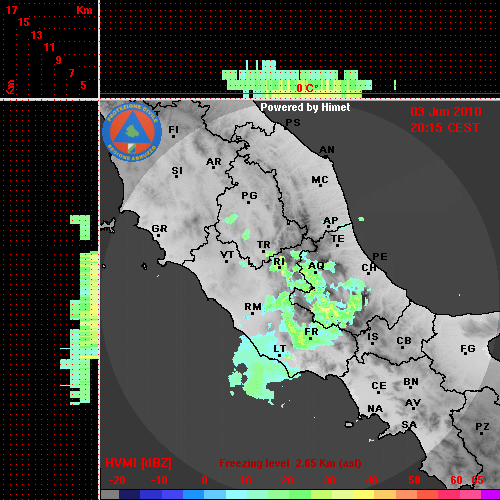Click the PZ city label on map
500x500 pixels.
[x=482, y=426]
